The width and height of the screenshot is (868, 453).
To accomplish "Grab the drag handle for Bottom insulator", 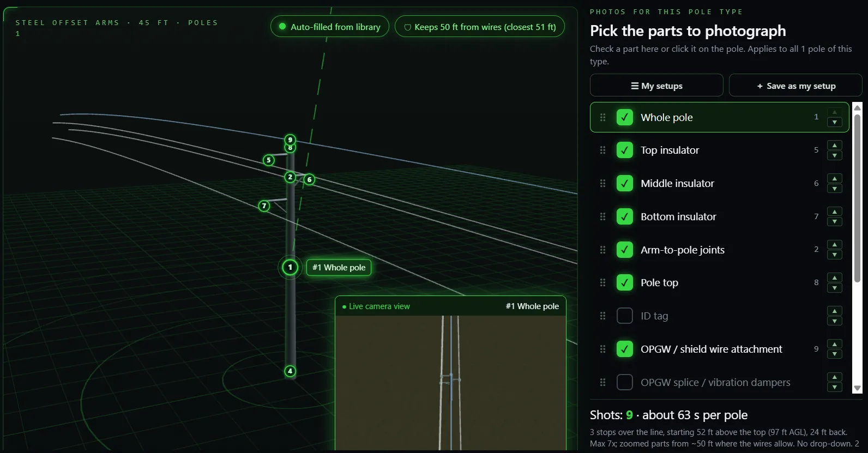I will click(602, 216).
